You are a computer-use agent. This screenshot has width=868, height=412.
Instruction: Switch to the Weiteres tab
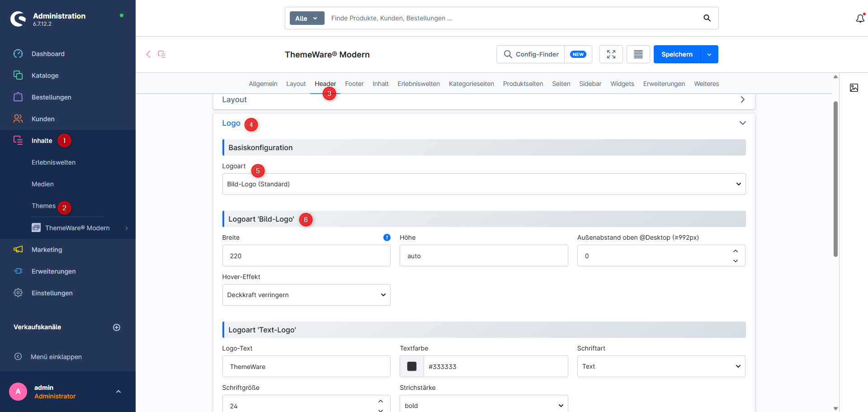[707, 84]
